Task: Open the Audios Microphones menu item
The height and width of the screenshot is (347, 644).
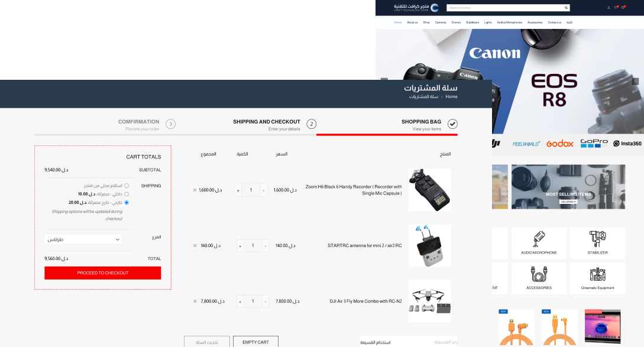Action: [509, 22]
